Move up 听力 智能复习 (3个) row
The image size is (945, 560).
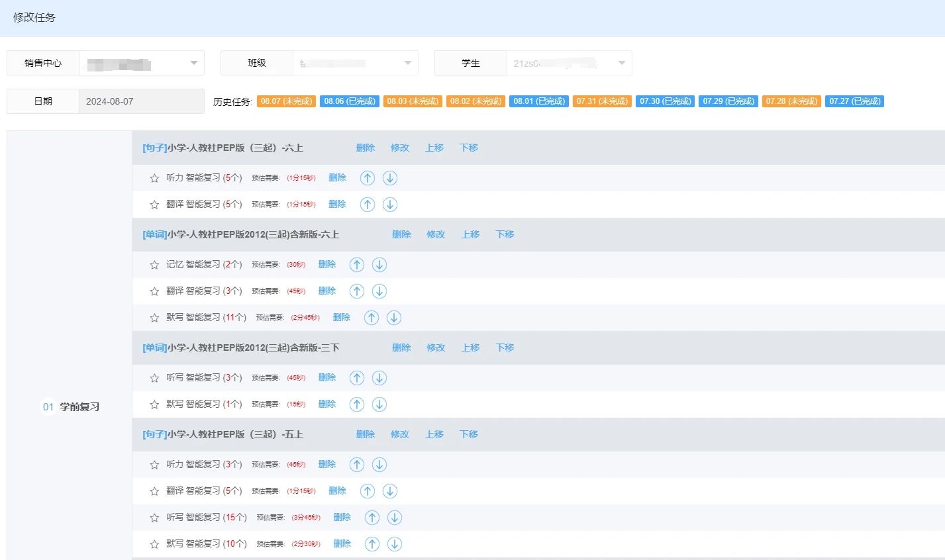[x=357, y=465]
